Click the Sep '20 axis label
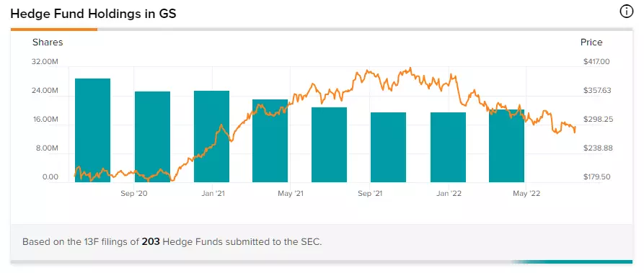This screenshot has width=644, height=273. tap(134, 193)
